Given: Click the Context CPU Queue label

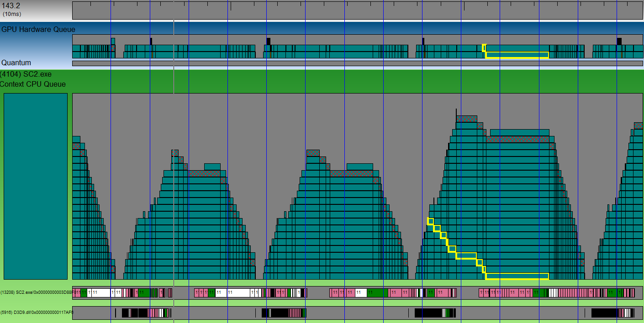Looking at the screenshot, I should pos(33,84).
